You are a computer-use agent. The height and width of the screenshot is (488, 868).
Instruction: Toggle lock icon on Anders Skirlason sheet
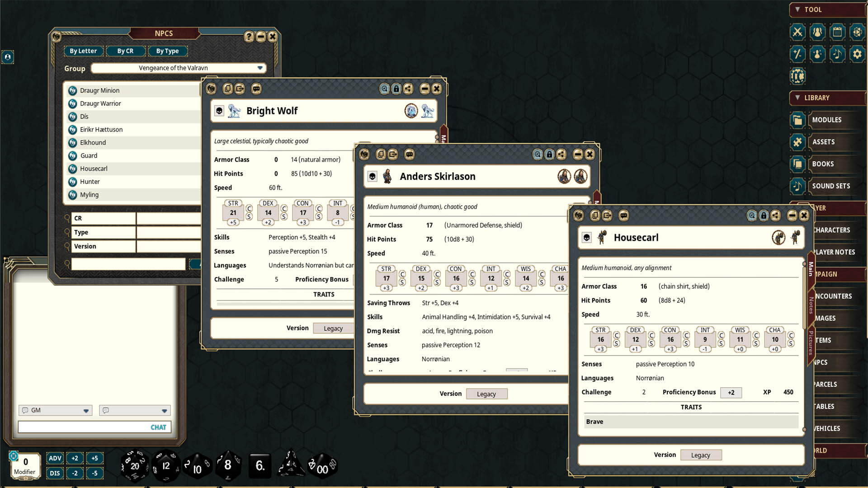[x=549, y=155]
